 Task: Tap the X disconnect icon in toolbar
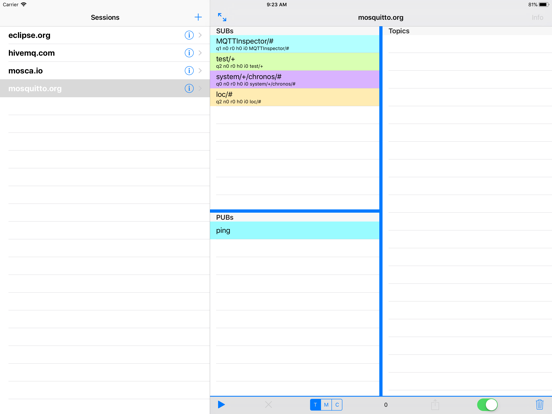pyautogui.click(x=268, y=404)
